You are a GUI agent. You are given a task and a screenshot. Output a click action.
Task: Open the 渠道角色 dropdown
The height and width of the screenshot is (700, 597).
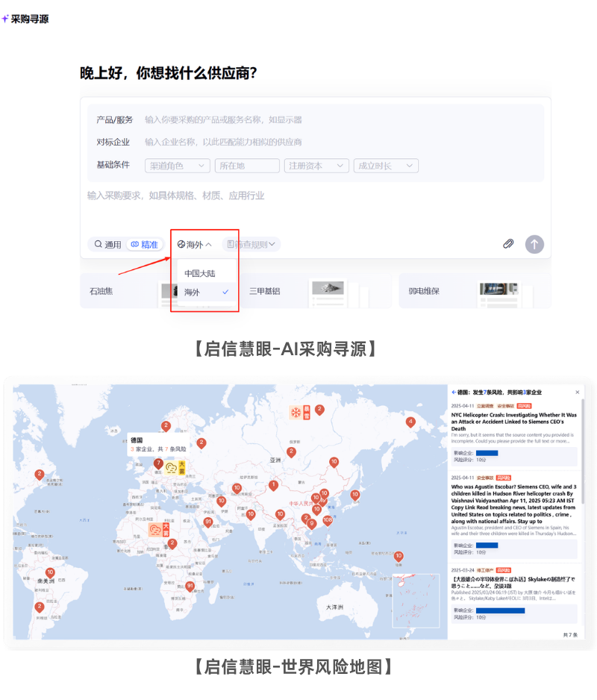176,166
